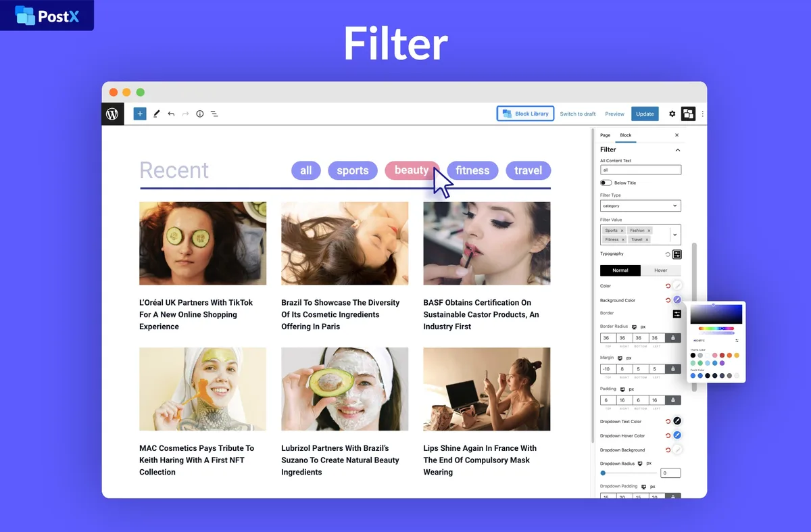Remove the Fitness filter tag
Screen dimensions: 811x532
click(x=622, y=239)
